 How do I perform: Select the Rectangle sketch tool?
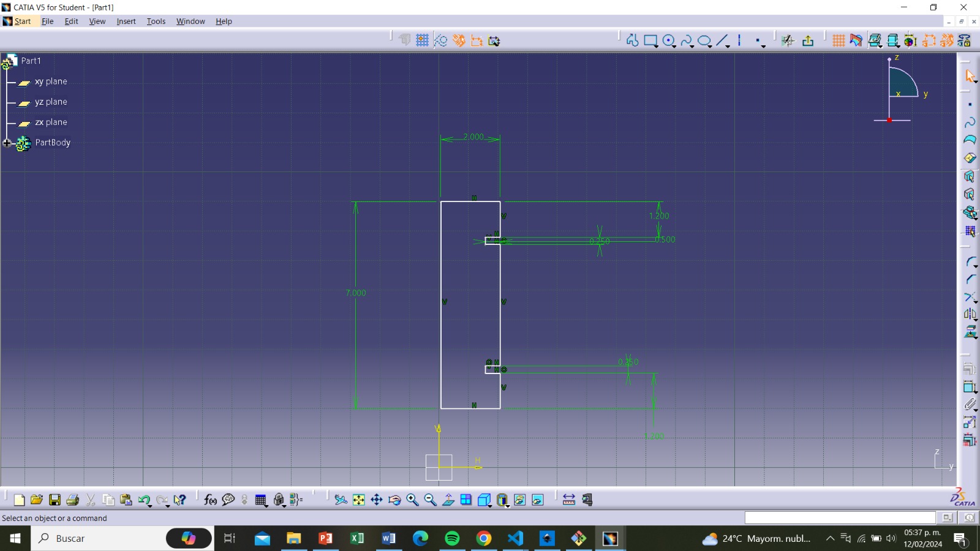point(649,40)
